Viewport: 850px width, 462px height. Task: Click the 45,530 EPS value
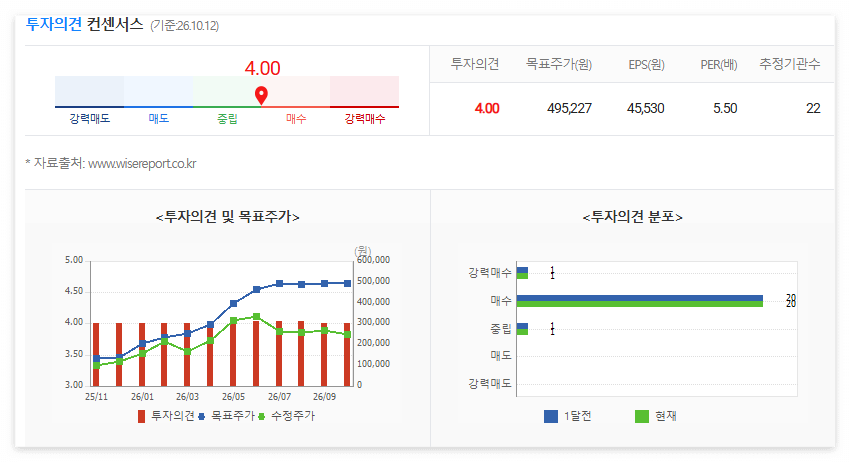[646, 108]
